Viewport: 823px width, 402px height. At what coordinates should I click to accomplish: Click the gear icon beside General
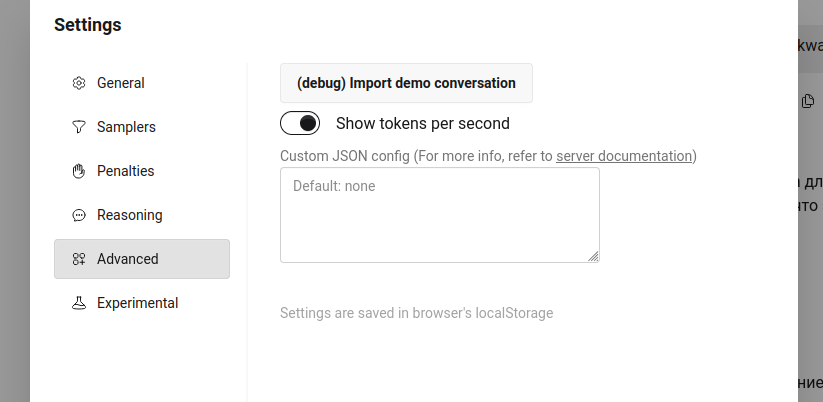(x=79, y=83)
